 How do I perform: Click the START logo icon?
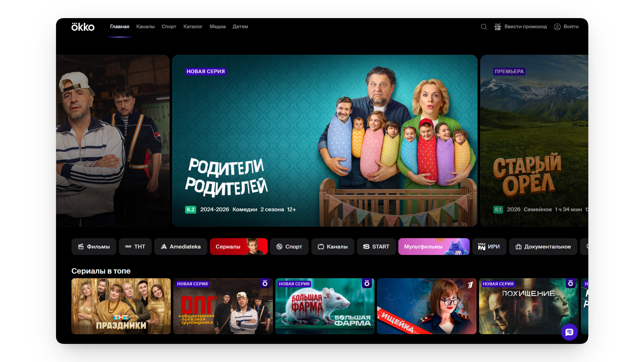click(366, 247)
